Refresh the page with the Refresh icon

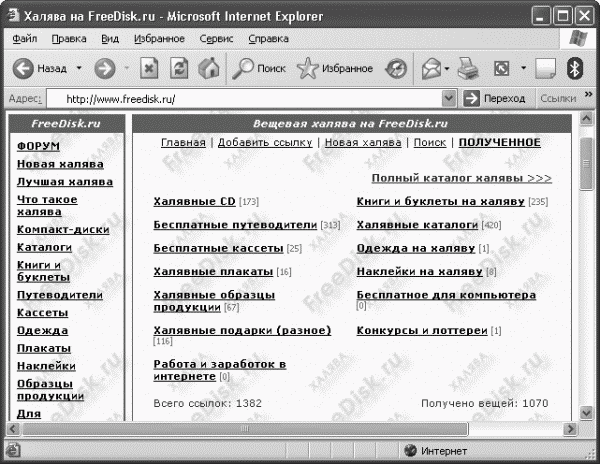point(179,69)
